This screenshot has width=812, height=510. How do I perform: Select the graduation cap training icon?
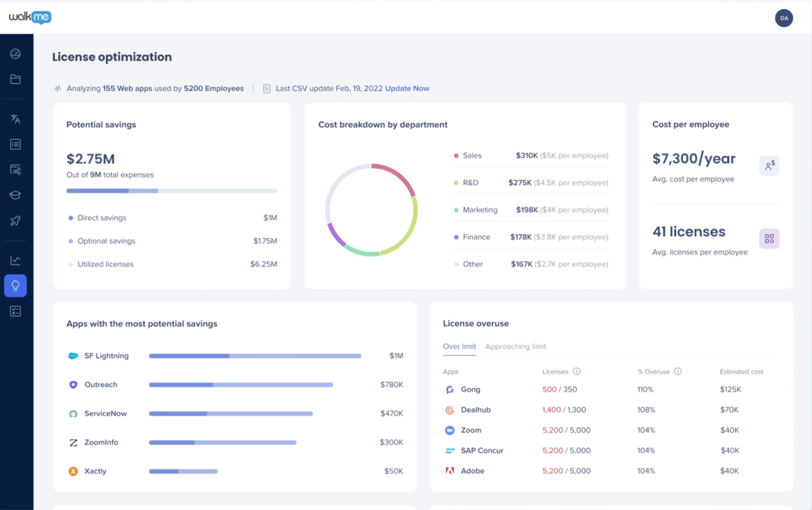point(15,195)
